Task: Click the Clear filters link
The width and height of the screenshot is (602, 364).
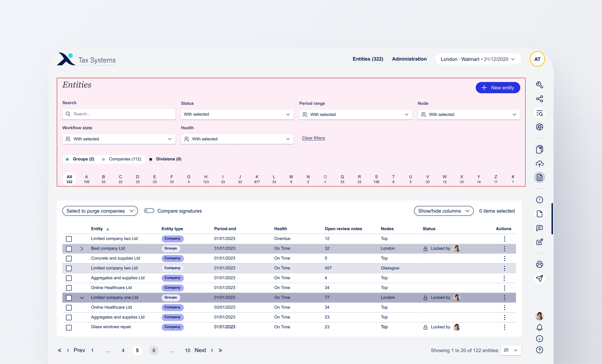Action: click(x=313, y=138)
